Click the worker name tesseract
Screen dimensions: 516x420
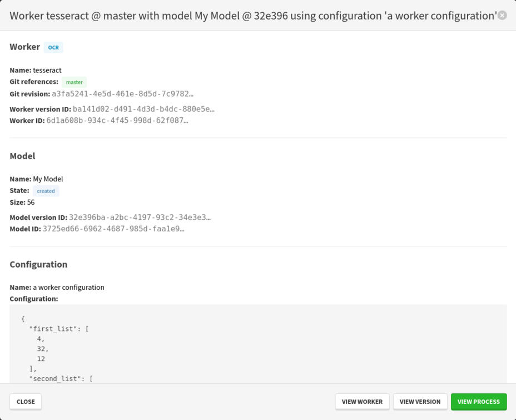[x=47, y=70]
